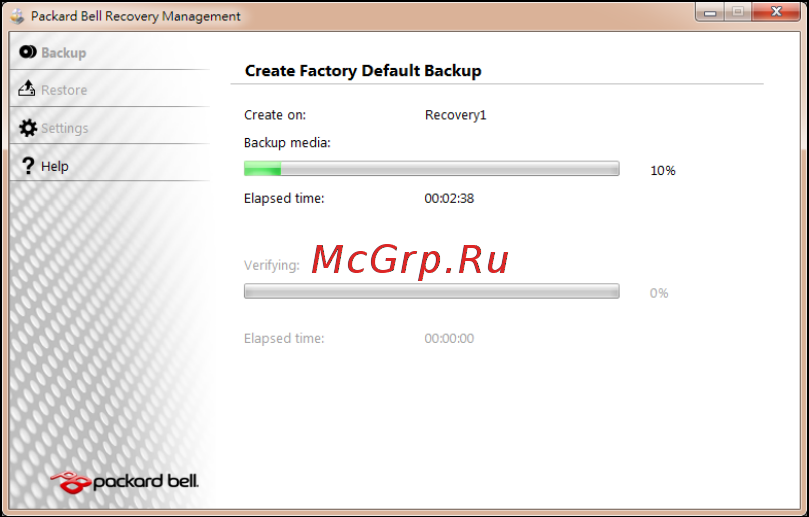Click the '0%' verifying percentage

click(659, 293)
